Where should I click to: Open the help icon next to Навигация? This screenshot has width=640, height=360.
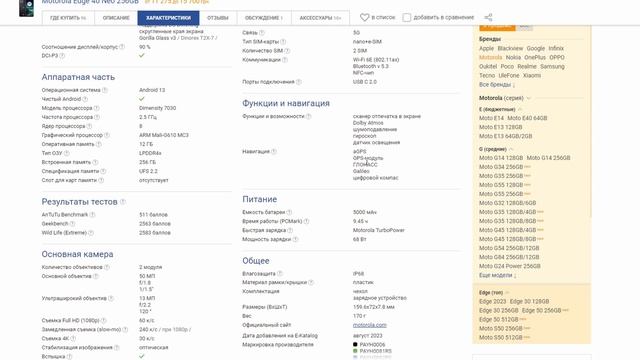(274, 151)
